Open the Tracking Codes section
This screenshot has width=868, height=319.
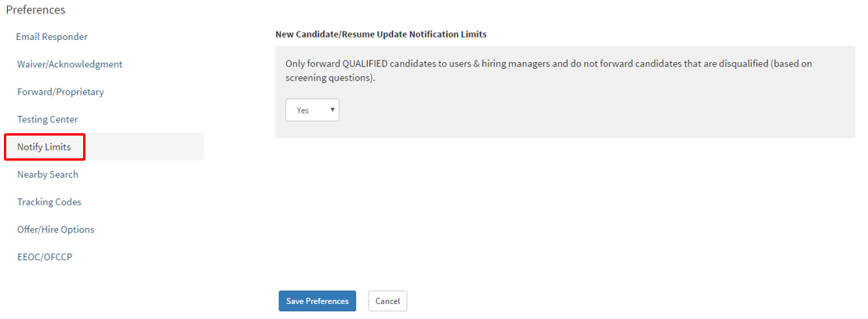click(49, 201)
